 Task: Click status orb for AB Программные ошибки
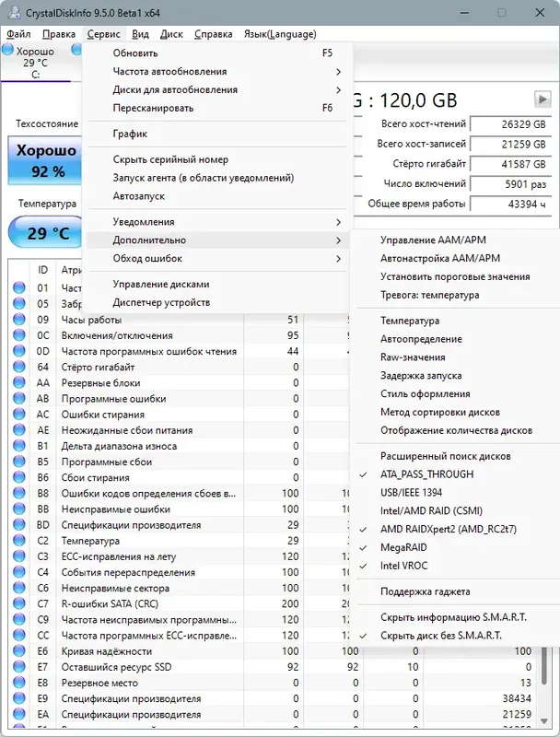click(19, 399)
